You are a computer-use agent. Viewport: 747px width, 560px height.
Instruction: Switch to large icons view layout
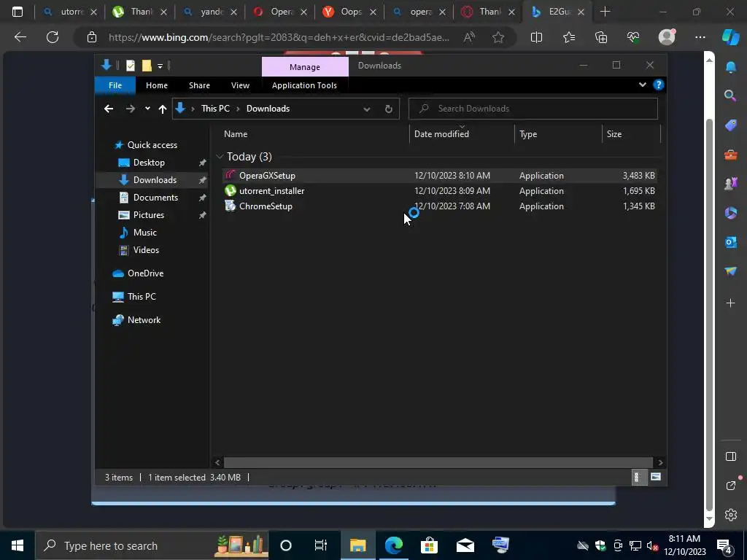[x=656, y=477]
